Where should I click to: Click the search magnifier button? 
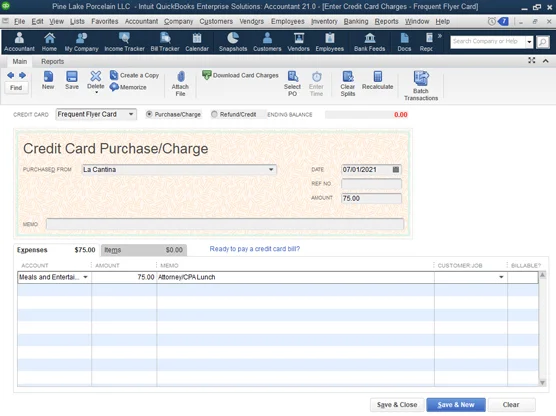click(x=543, y=42)
